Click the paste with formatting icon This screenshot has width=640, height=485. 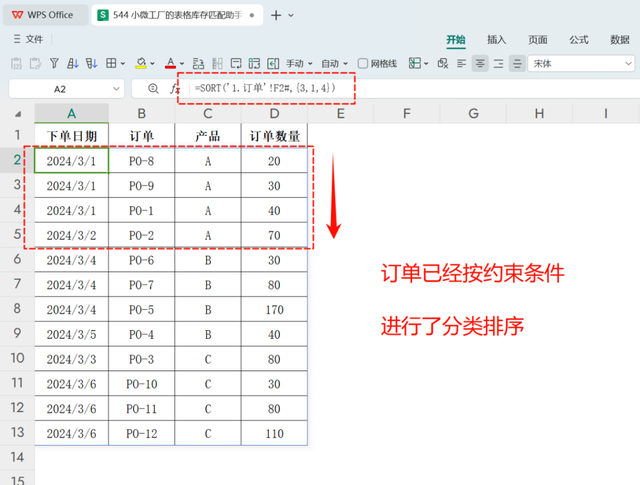35,63
